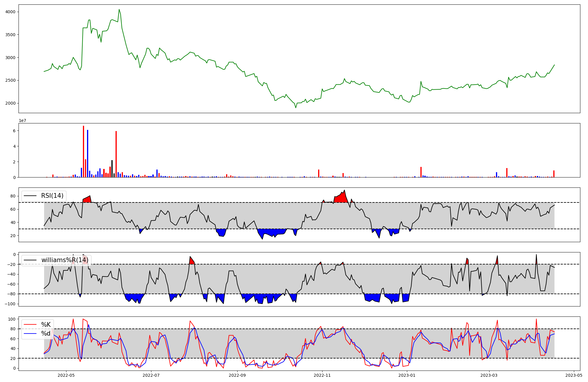Click the williams%R(14) legend label
Image resolution: width=588 pixels, height=382 pixels.
65,260
